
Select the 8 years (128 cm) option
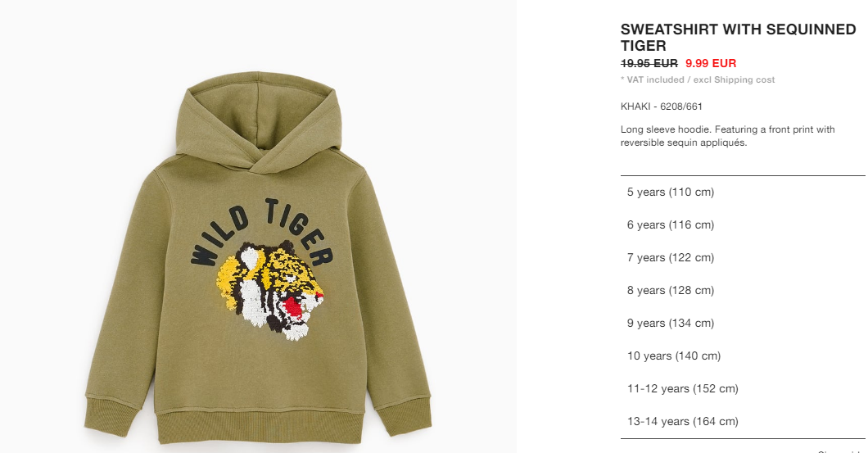tap(743, 290)
